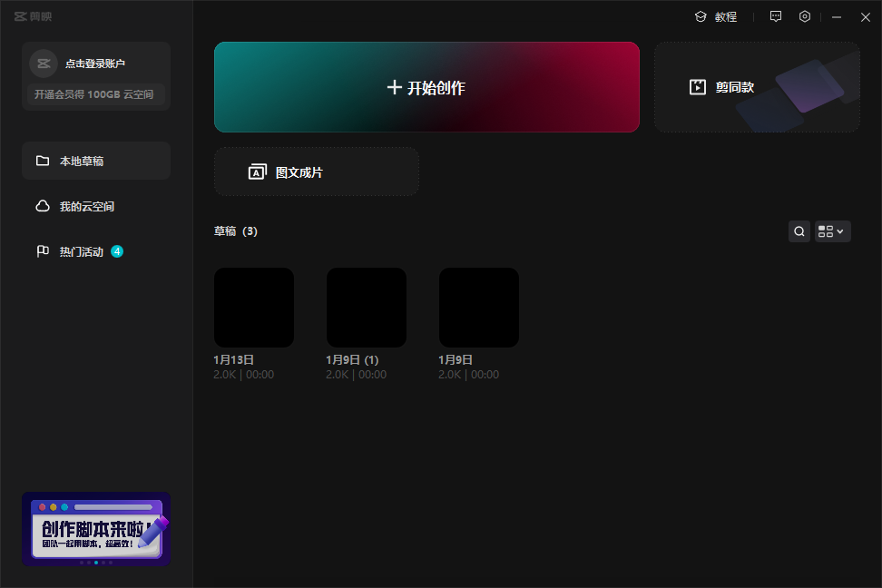Open the last 1月9日 draft thumbnail

[x=479, y=307]
